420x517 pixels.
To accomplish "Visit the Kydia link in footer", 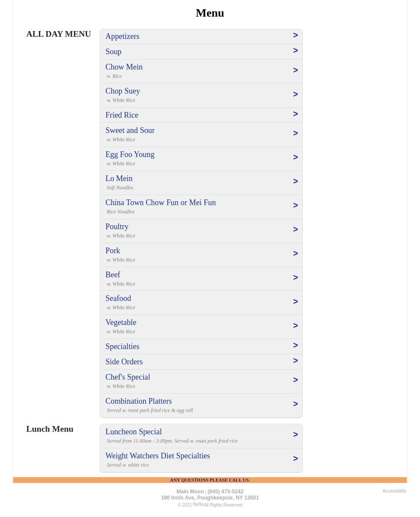I will pos(198,504).
